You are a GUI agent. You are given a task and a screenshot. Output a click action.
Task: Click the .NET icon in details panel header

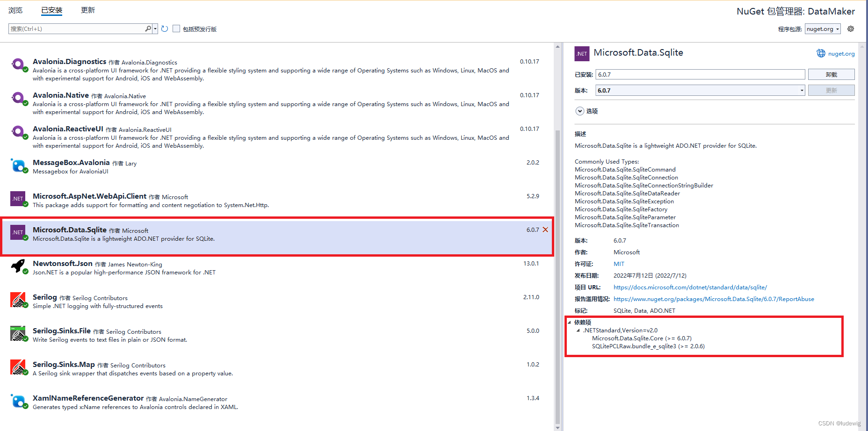(582, 54)
